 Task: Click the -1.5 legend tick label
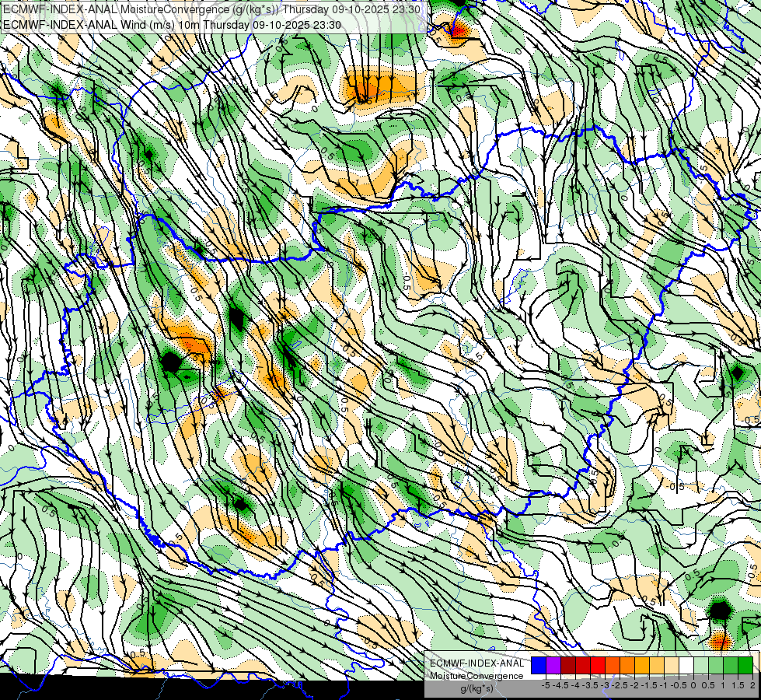tap(649, 685)
